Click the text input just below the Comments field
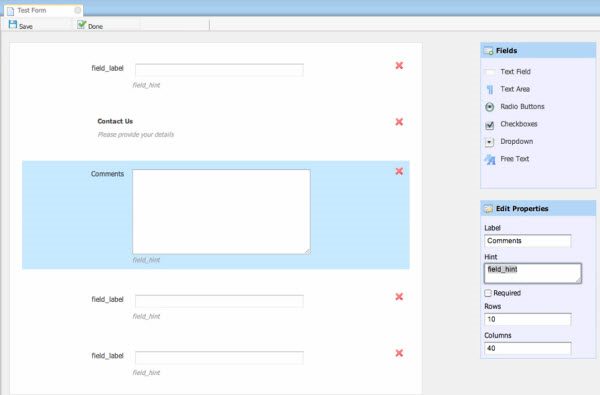Image resolution: width=600 pixels, height=395 pixels. (x=219, y=301)
